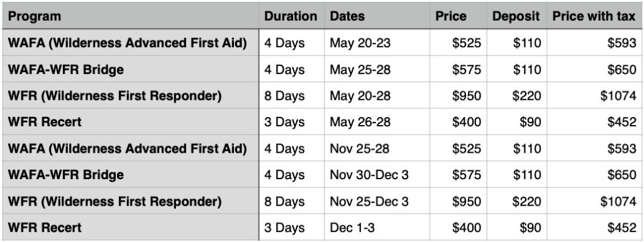The height and width of the screenshot is (242, 644).
Task: Click the Price column header
Action: [x=458, y=16]
